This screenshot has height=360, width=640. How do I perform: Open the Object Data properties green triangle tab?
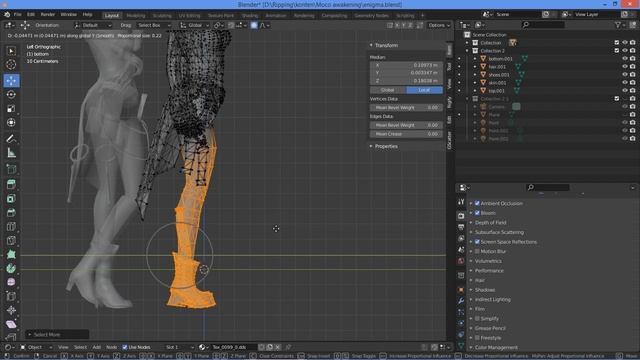tap(461, 345)
